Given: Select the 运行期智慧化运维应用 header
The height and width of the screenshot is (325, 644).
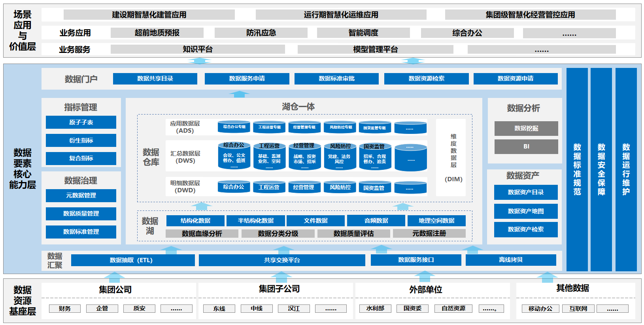Looking at the screenshot, I should coord(341,15).
